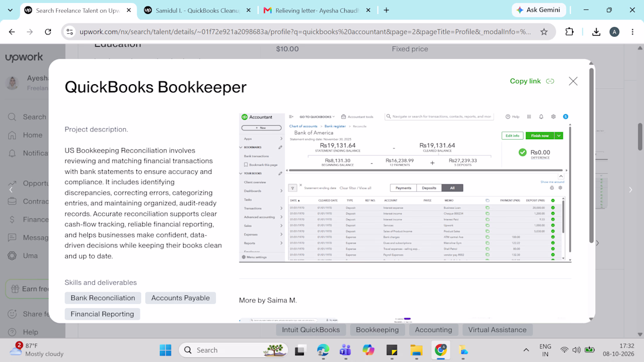Open Google Chrome from the taskbar
This screenshot has height=362, width=644.
click(440, 350)
